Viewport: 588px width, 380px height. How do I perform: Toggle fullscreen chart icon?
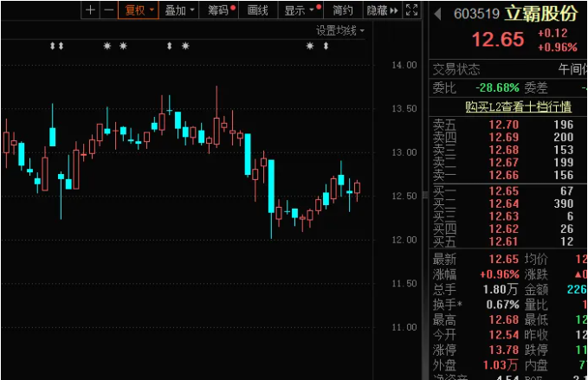coord(411,10)
